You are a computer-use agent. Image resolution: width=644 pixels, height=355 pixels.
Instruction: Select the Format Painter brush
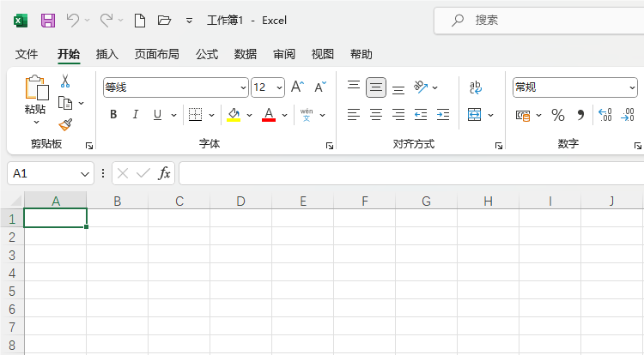pos(65,124)
